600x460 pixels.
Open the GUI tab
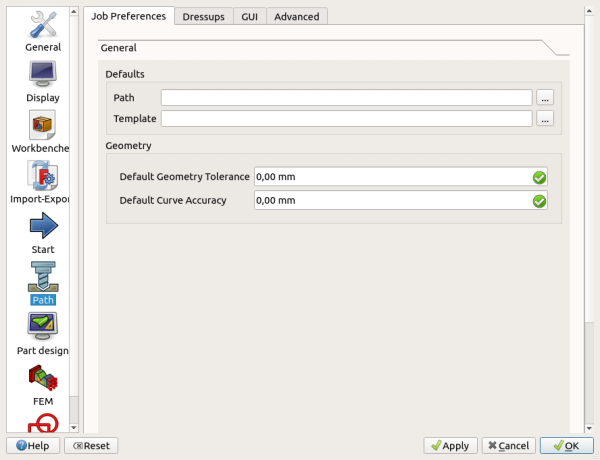click(249, 17)
